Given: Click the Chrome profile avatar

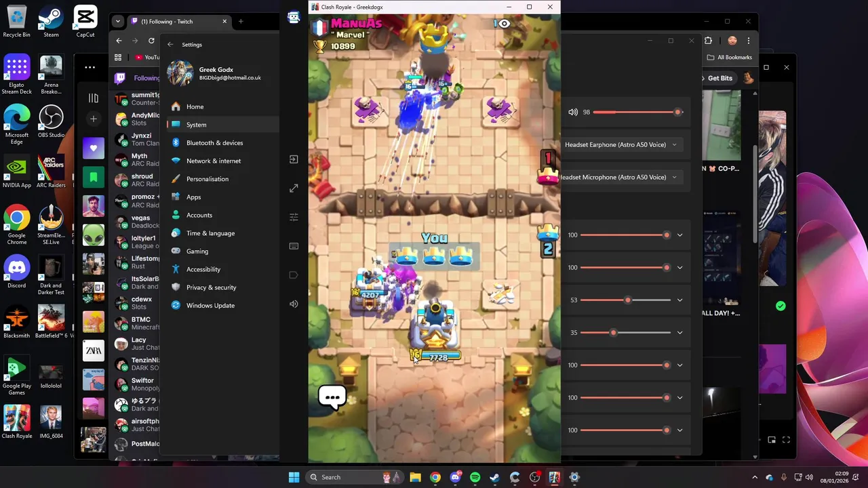Looking at the screenshot, I should tap(732, 41).
